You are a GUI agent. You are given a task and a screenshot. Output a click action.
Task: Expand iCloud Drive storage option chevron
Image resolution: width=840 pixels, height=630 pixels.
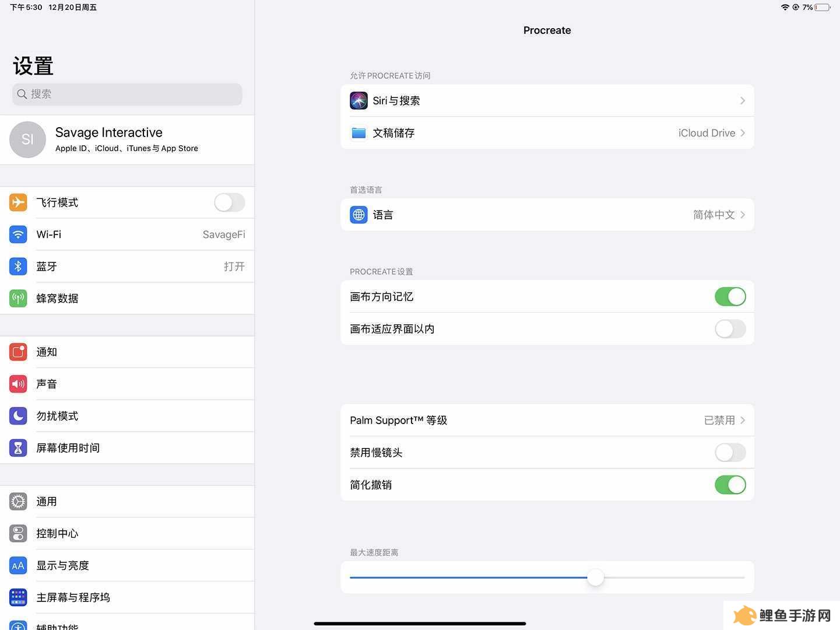click(743, 133)
